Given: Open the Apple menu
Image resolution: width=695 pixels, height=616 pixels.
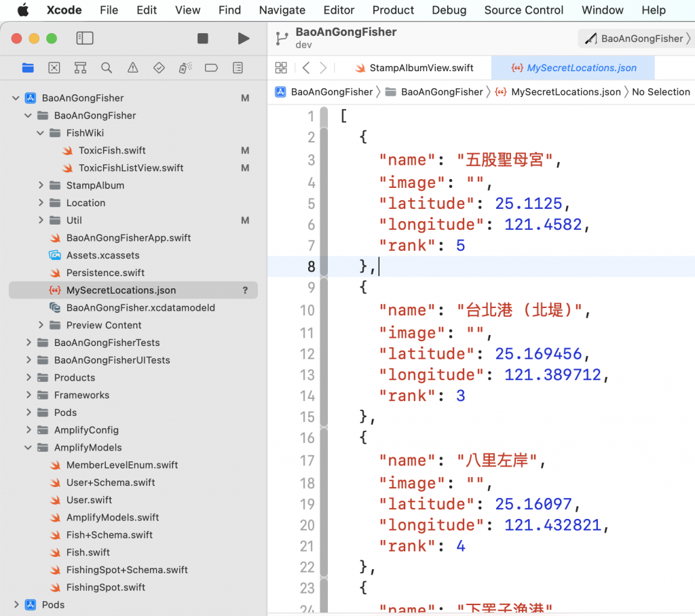Looking at the screenshot, I should (23, 9).
